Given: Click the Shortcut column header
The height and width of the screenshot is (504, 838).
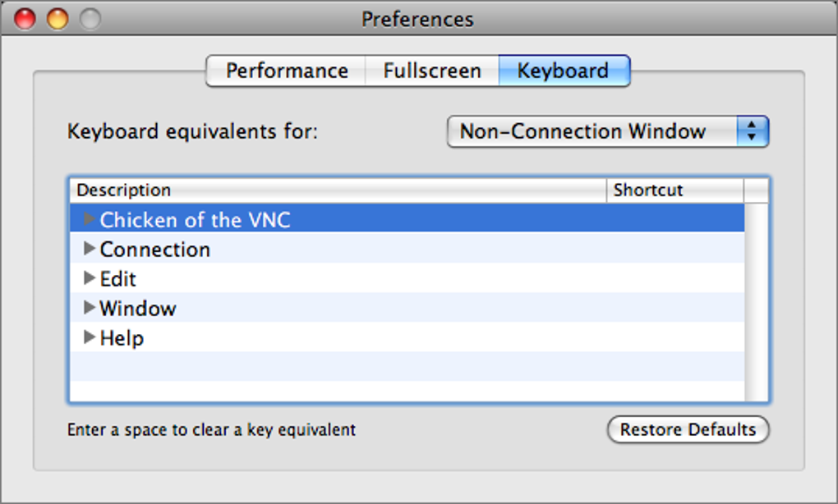Looking at the screenshot, I should pos(674,190).
